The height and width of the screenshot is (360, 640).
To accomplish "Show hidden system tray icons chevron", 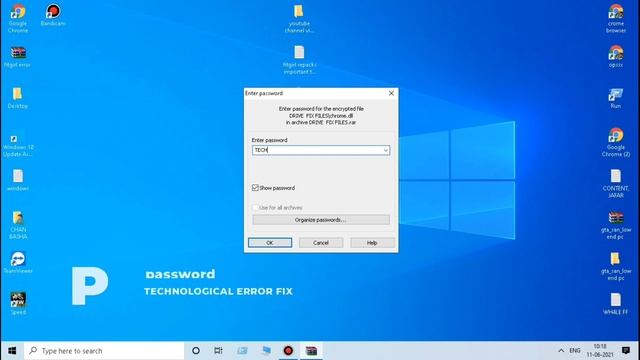I will click(561, 351).
